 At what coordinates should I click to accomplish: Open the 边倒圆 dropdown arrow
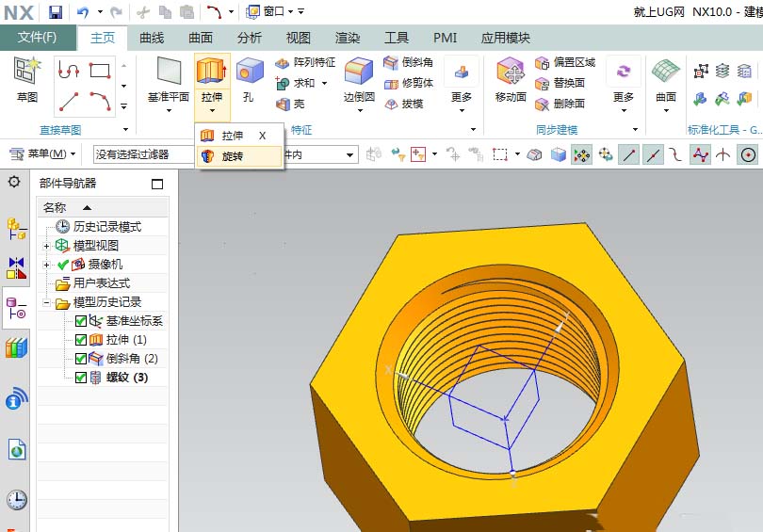[360, 111]
